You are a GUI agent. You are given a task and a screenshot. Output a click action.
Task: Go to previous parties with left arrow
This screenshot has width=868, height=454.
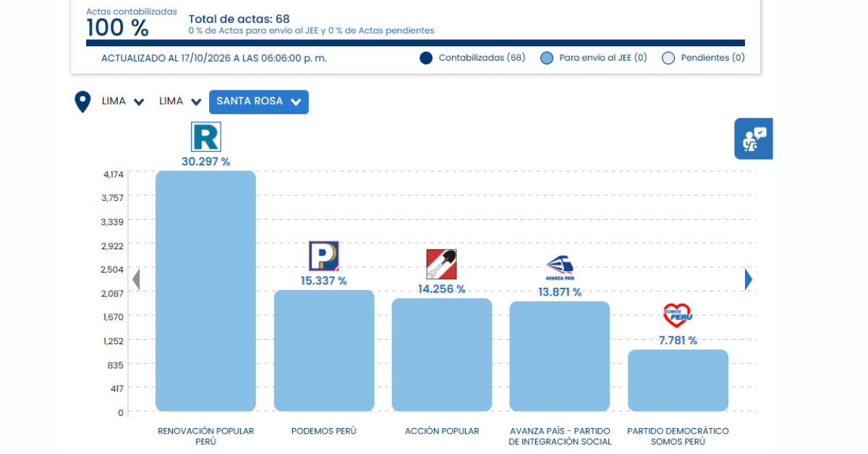[x=135, y=279]
